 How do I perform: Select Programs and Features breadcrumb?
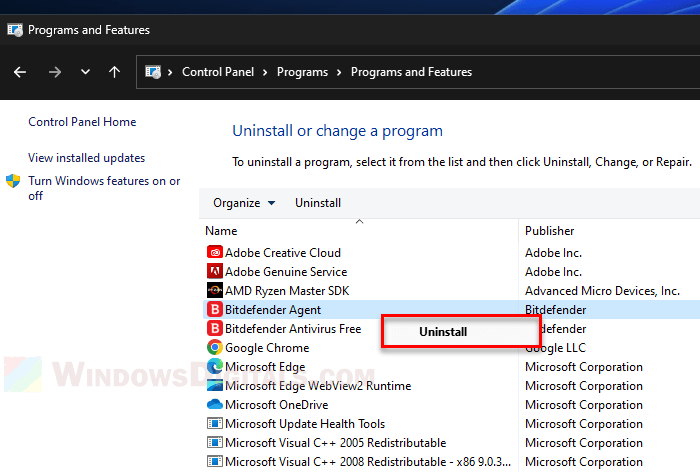click(411, 72)
